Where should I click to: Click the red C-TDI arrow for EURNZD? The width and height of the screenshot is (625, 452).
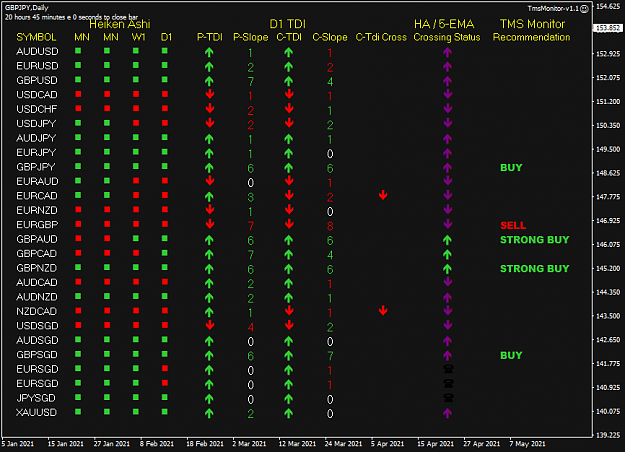[289, 210]
